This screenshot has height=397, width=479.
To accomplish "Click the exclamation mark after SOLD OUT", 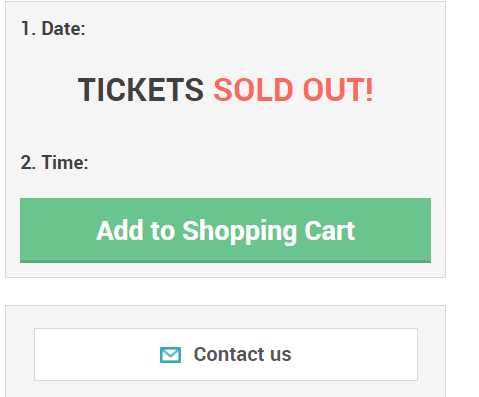I will point(369,89).
